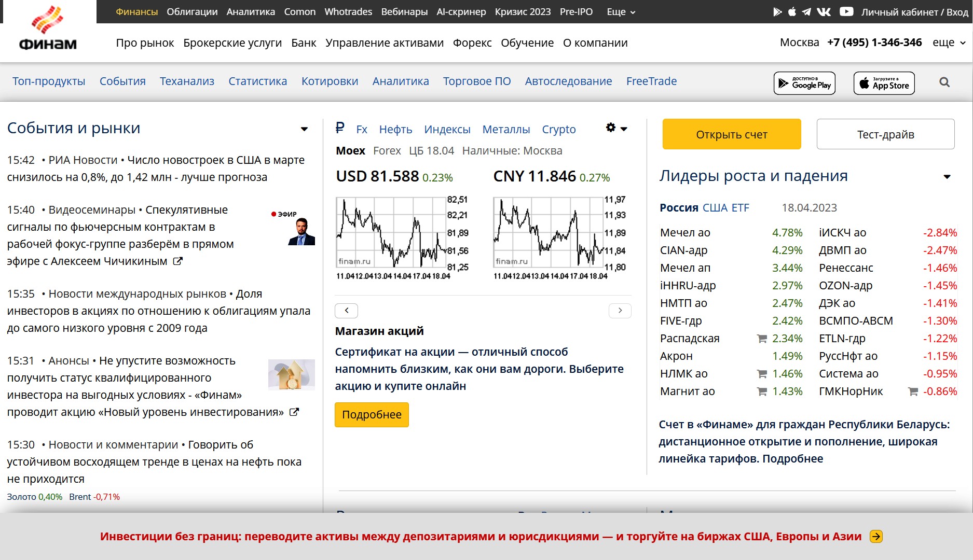Expand the Еще menu in top bar
973x560 pixels.
click(x=621, y=11)
